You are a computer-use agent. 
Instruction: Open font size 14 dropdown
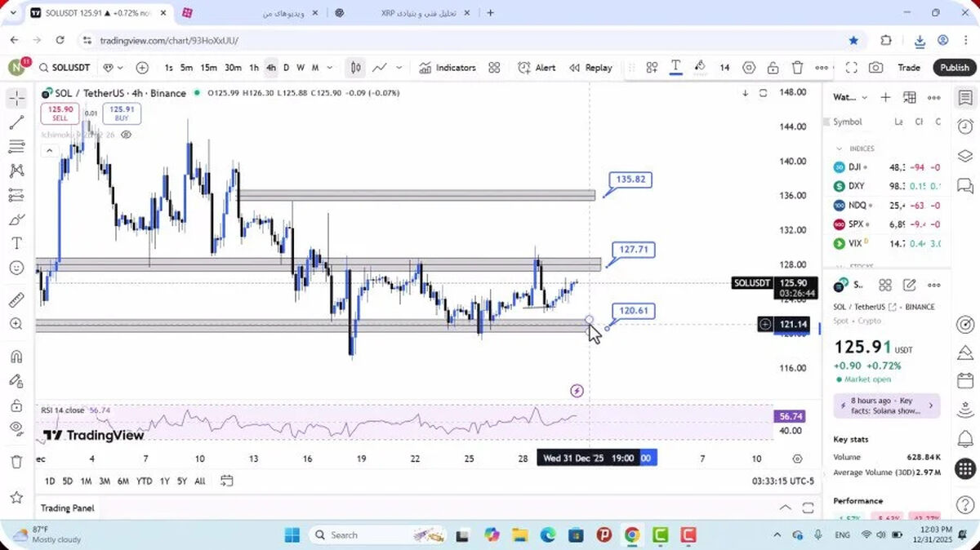tap(724, 68)
